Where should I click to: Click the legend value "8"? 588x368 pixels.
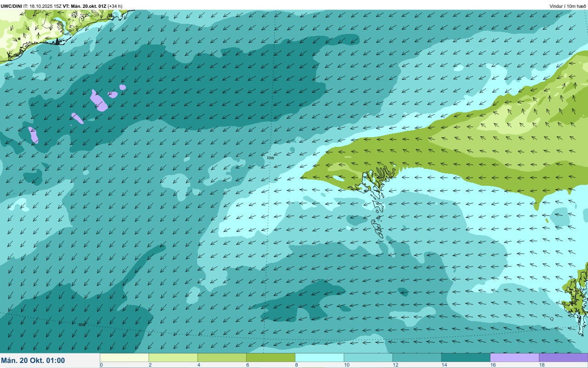coord(296,365)
